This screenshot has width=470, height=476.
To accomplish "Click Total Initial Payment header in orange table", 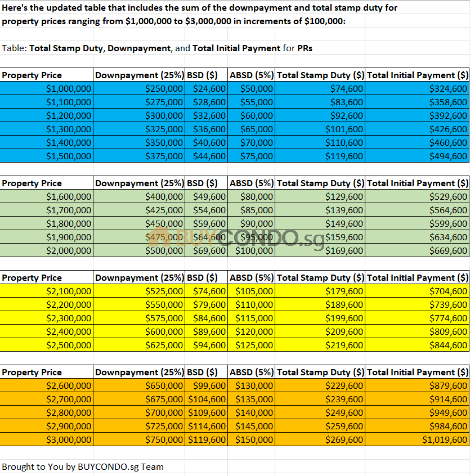I will [417, 372].
